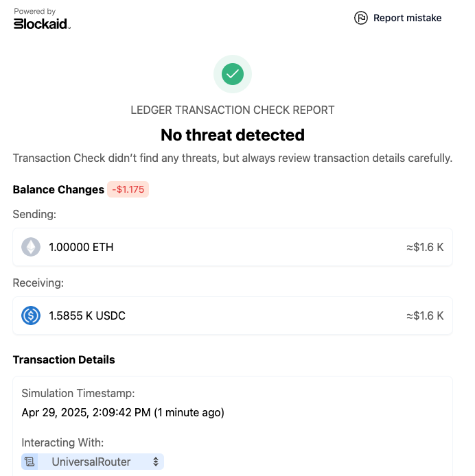The height and width of the screenshot is (476, 475).
Task: Click the Transaction Details section heading
Action: [x=64, y=359]
